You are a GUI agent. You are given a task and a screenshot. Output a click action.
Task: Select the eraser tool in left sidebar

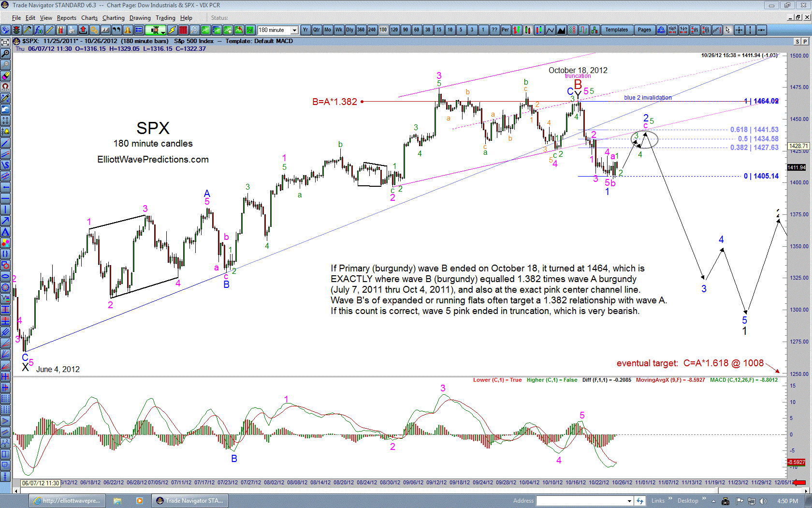point(5,76)
